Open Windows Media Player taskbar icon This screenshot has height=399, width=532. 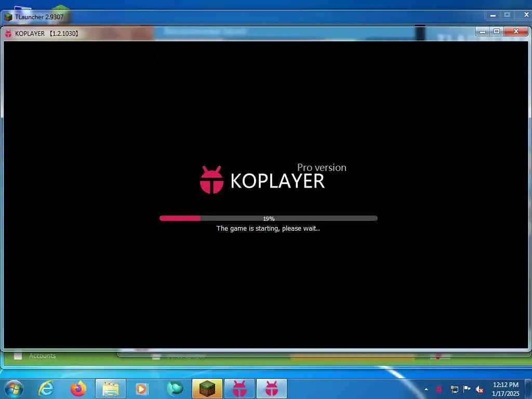point(142,389)
